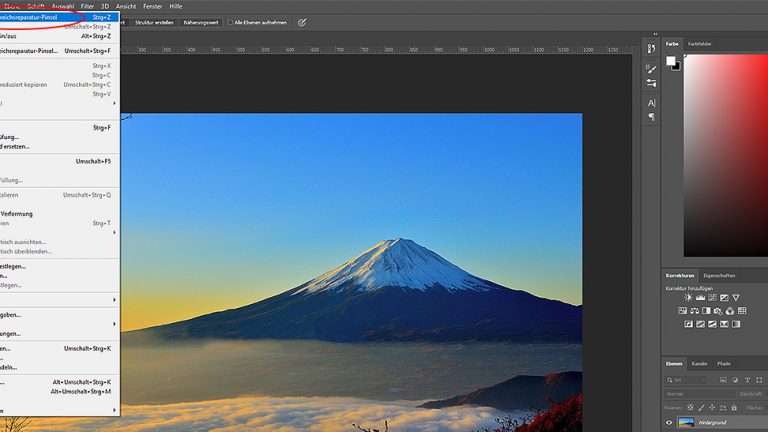
Task: Switch to the Eigenschaften tab
Action: [x=719, y=275]
